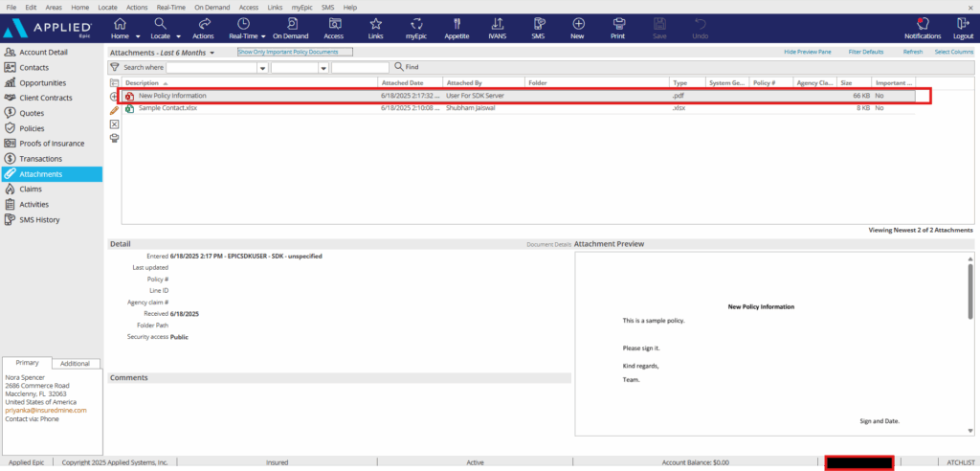Click the folder view icon above plus icon
The height and width of the screenshot is (471, 980).
coord(115,82)
